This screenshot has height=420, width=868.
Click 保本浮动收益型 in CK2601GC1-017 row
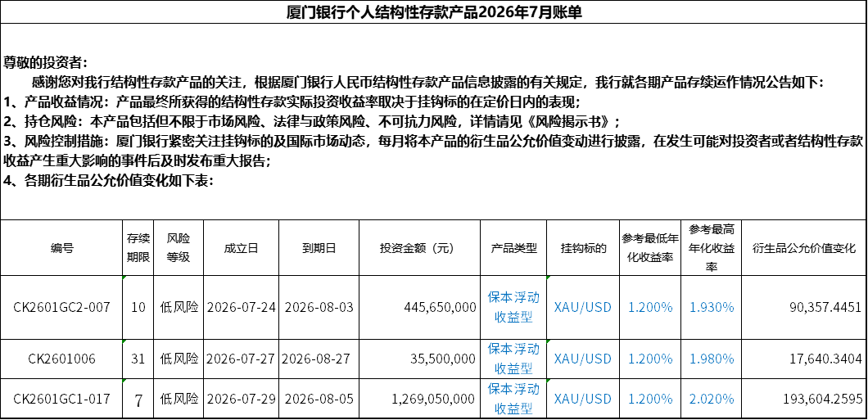point(513,399)
